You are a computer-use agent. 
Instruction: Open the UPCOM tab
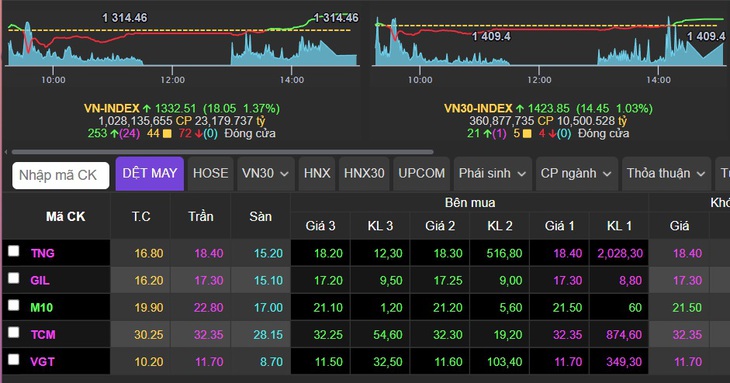click(x=421, y=174)
